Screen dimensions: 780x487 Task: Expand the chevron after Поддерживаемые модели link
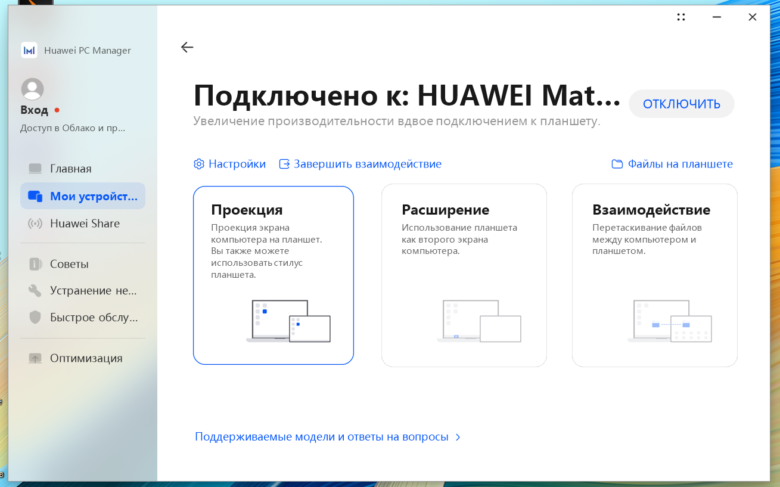coord(458,437)
